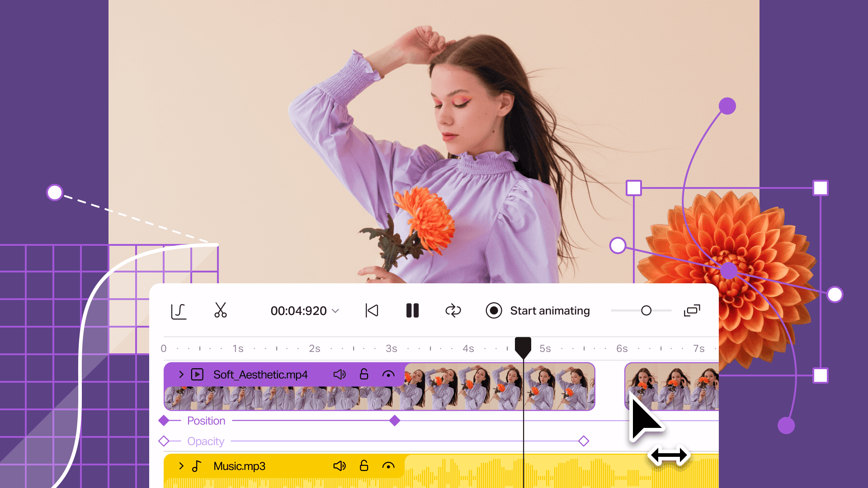Expand the Music.mp3 track
868x488 pixels.
point(181,466)
